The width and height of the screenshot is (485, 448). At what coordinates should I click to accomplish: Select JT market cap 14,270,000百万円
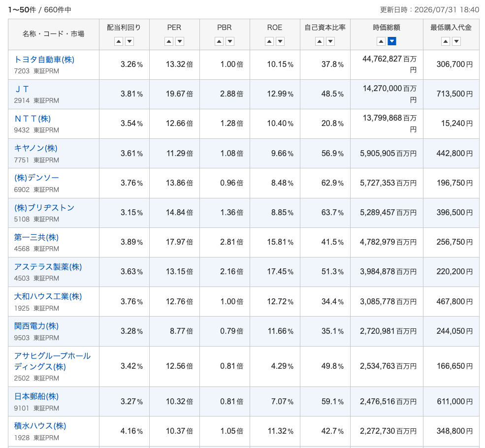click(x=390, y=94)
